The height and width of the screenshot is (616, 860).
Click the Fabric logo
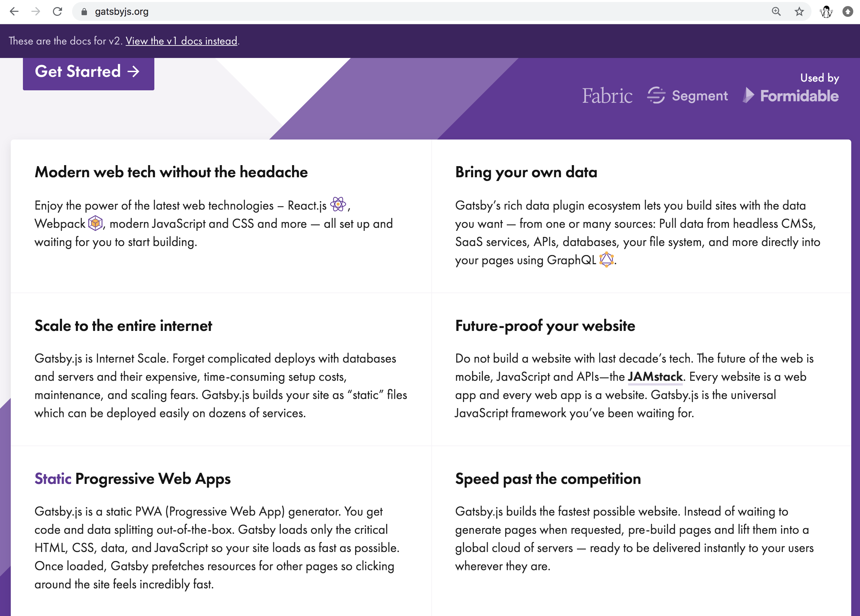click(607, 96)
